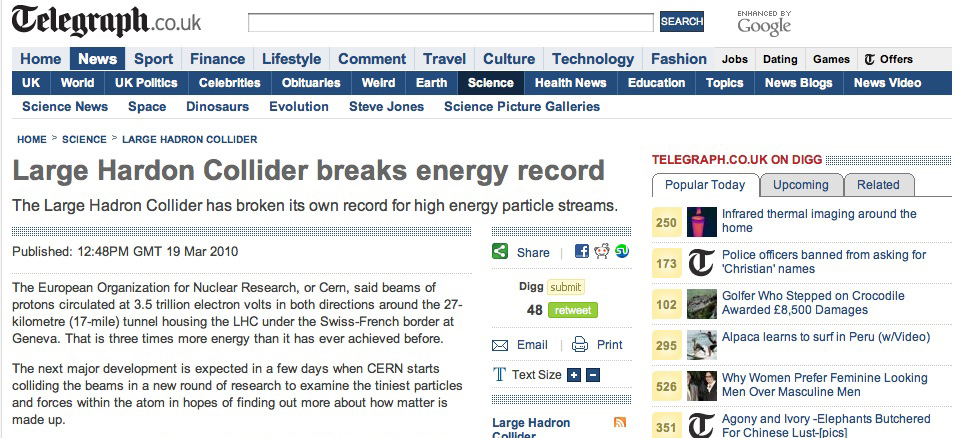Viewport: 962px width, 438px height.
Task: Click the SCIENCE breadcrumb link
Action: click(84, 139)
